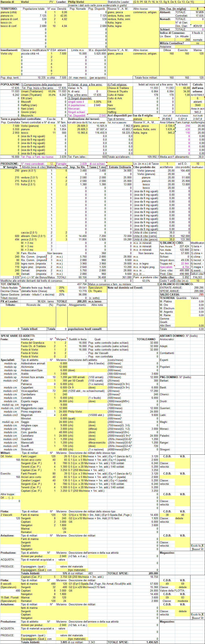Click the 'Indice di Consenso:' label
205x644 pixels.
pyautogui.click(x=173, y=33)
